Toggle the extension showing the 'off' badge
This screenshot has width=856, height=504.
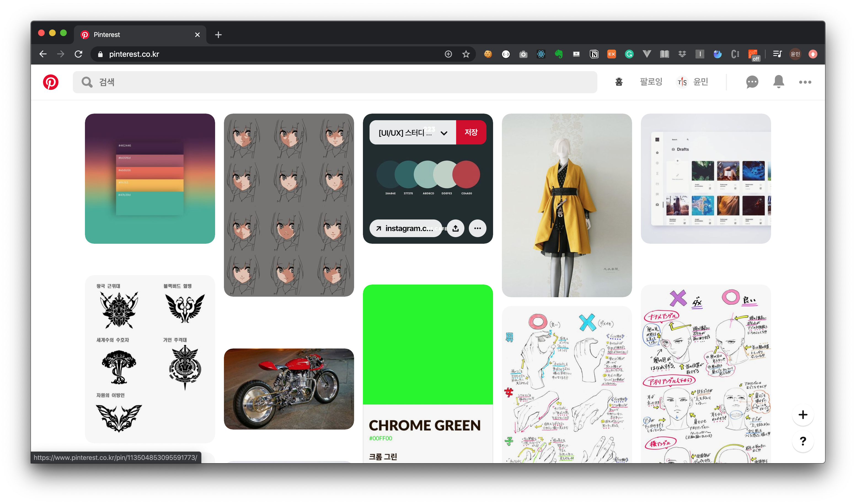click(x=753, y=55)
